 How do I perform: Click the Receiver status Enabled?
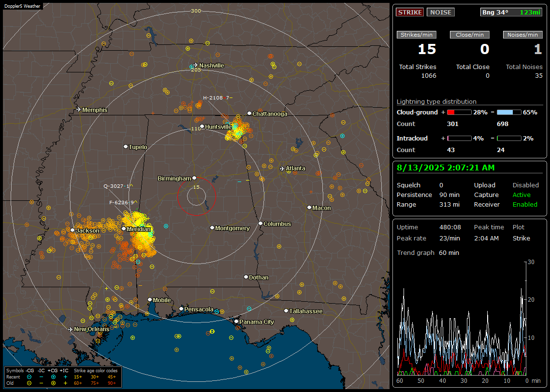point(525,205)
